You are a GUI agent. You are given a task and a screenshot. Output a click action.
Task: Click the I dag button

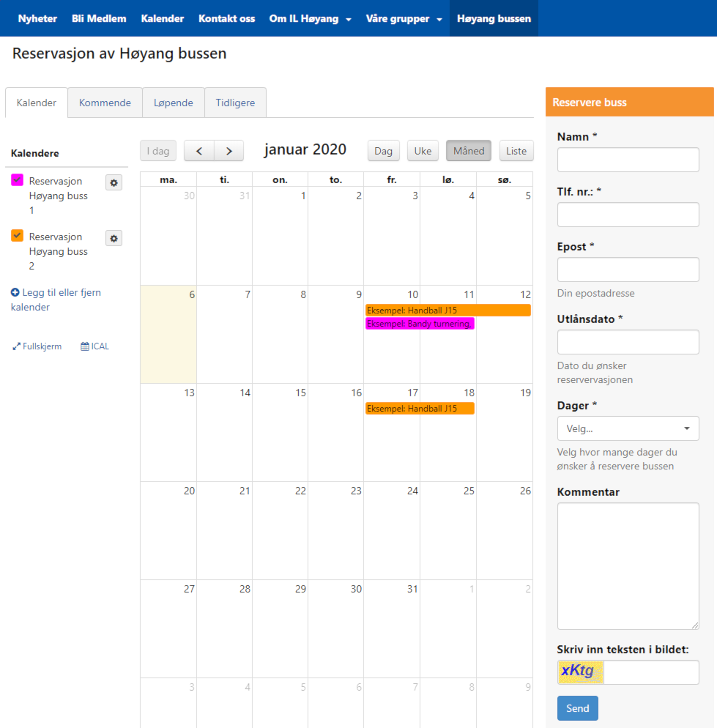pos(158,151)
